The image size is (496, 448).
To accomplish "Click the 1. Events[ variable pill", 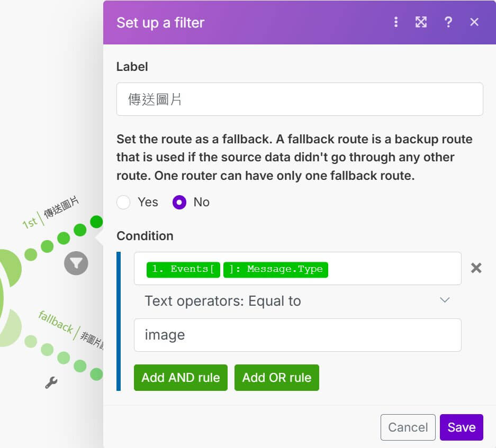I will click(183, 269).
